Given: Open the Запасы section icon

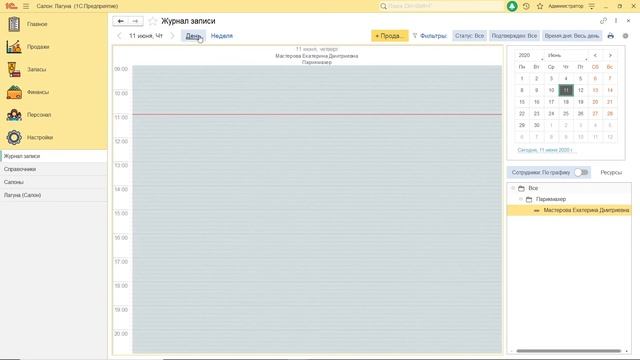Looking at the screenshot, I should (14, 69).
